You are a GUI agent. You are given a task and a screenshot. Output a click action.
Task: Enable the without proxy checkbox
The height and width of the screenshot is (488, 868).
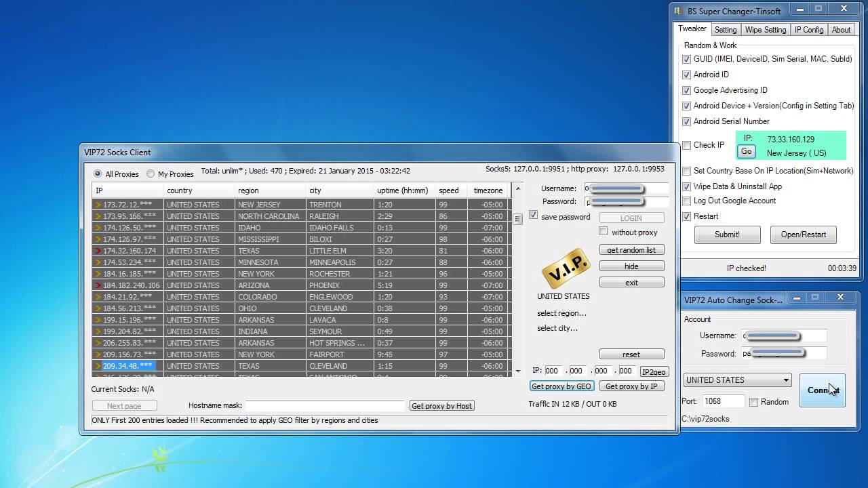point(604,232)
